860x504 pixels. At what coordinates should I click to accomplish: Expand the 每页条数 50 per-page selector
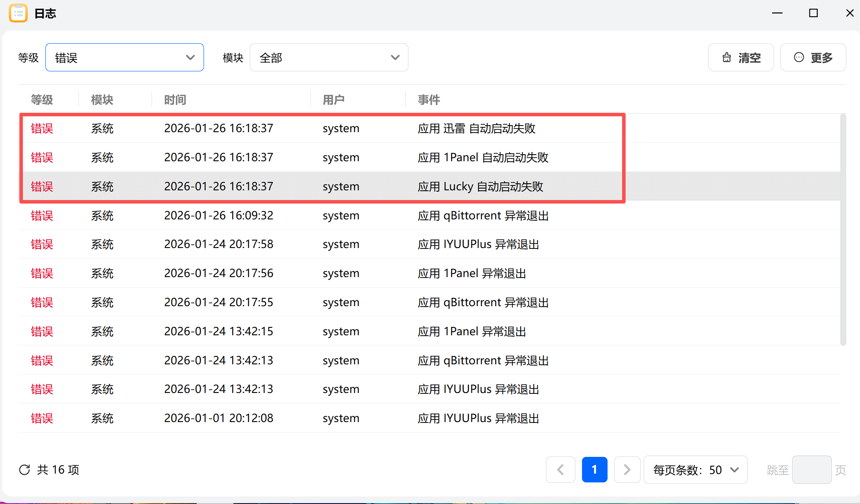[x=695, y=470]
